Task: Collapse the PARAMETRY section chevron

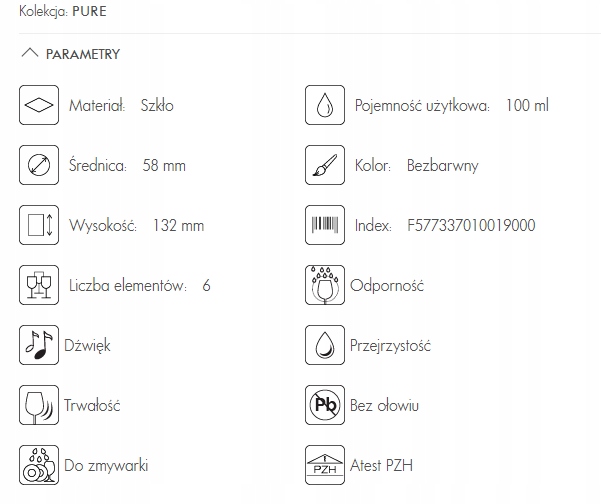Action: tap(29, 54)
